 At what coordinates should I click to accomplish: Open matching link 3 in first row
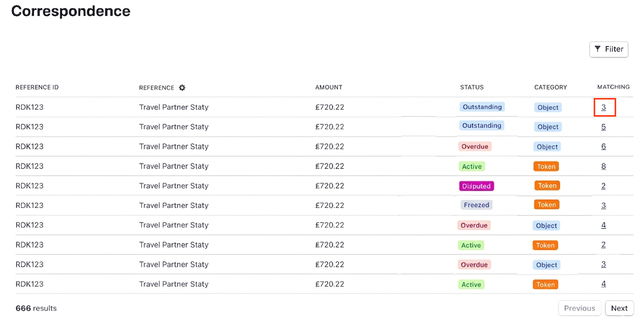(603, 107)
